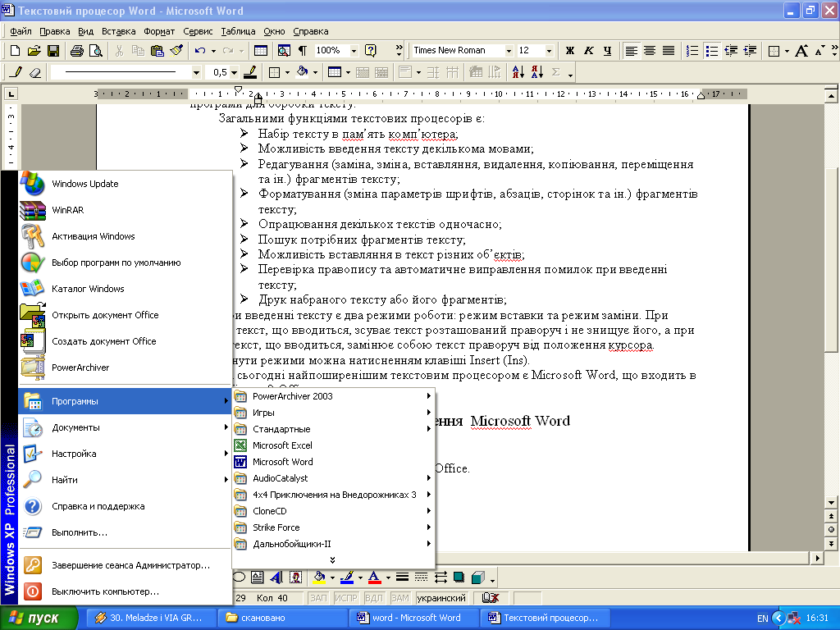The height and width of the screenshot is (630, 840).
Task: Save the document with floppy icon
Action: [x=53, y=50]
